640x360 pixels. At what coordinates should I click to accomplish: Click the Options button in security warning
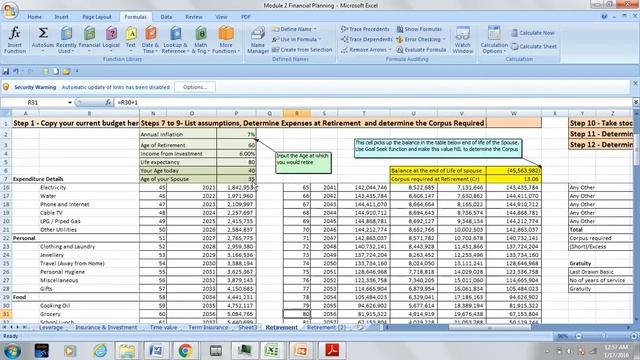[x=195, y=87]
